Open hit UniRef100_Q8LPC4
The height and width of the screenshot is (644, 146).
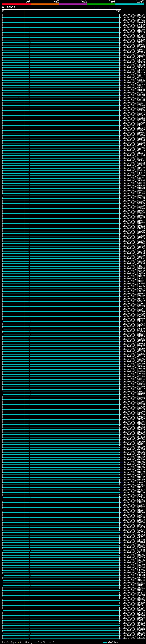133,15
